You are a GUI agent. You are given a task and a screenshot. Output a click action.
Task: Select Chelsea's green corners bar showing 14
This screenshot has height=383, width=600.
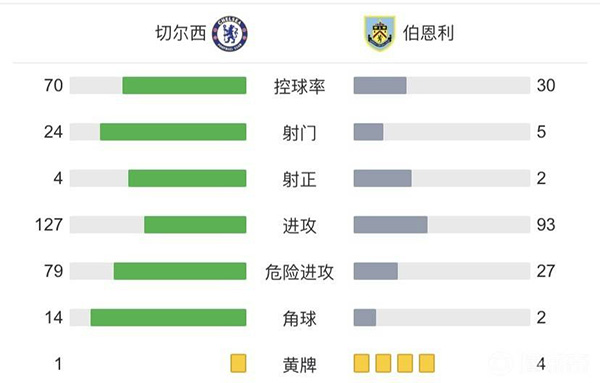(168, 318)
